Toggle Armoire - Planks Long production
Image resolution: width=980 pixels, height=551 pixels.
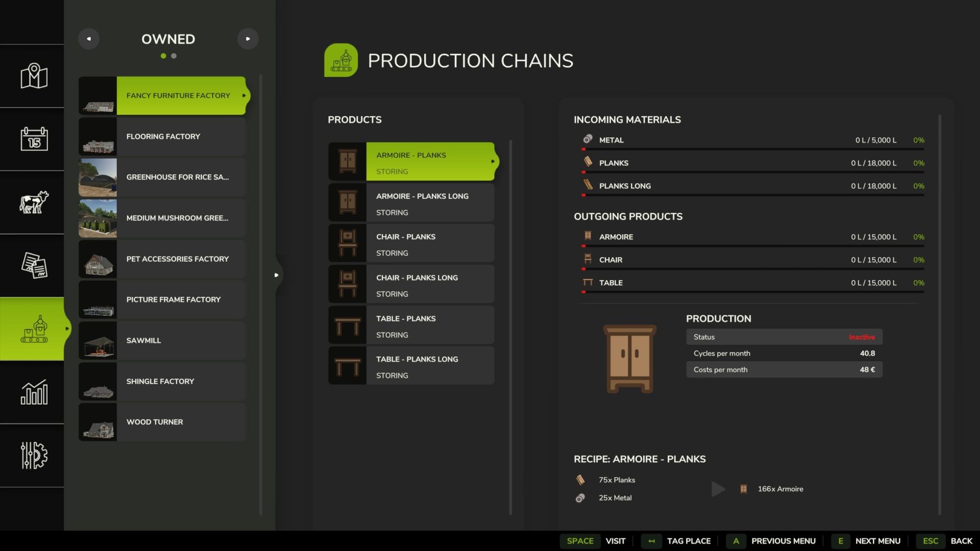(x=411, y=202)
